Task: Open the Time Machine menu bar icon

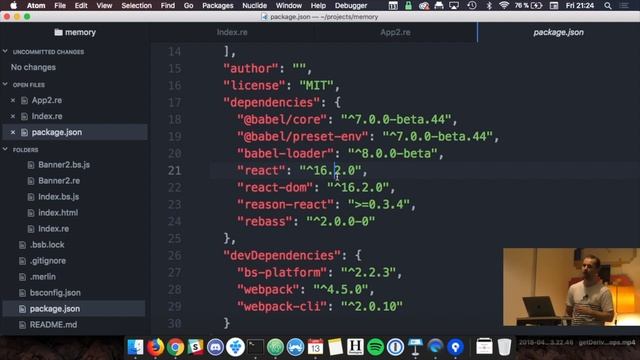Action: coord(472,5)
